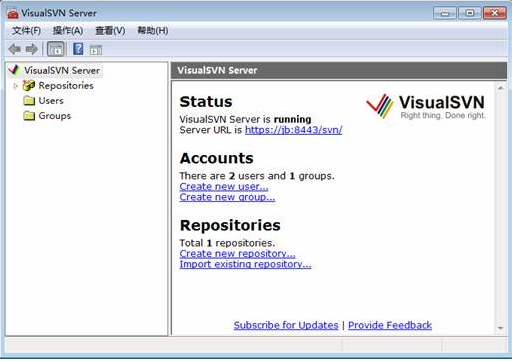
Task: Close the VisualSVN Server window
Action: tap(495, 13)
